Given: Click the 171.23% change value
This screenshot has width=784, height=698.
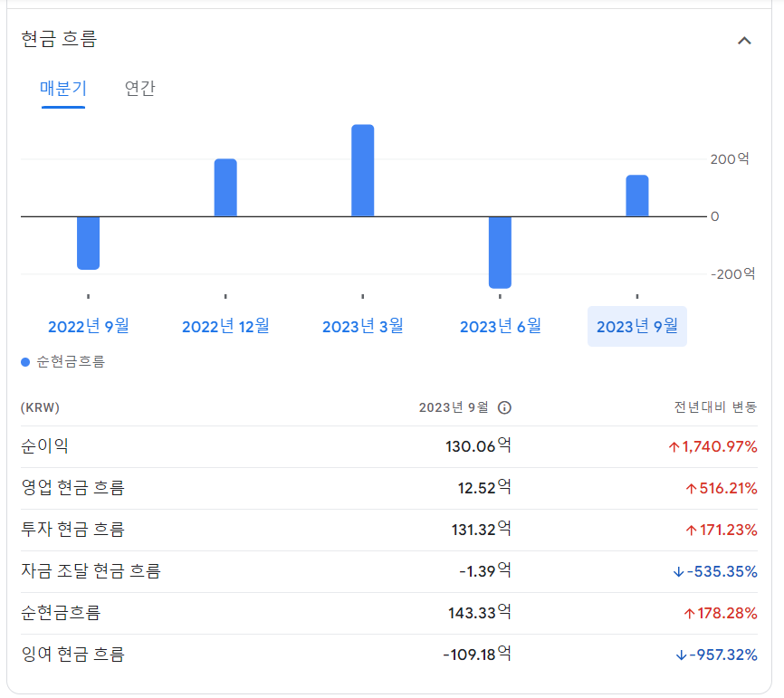Looking at the screenshot, I should 721,530.
